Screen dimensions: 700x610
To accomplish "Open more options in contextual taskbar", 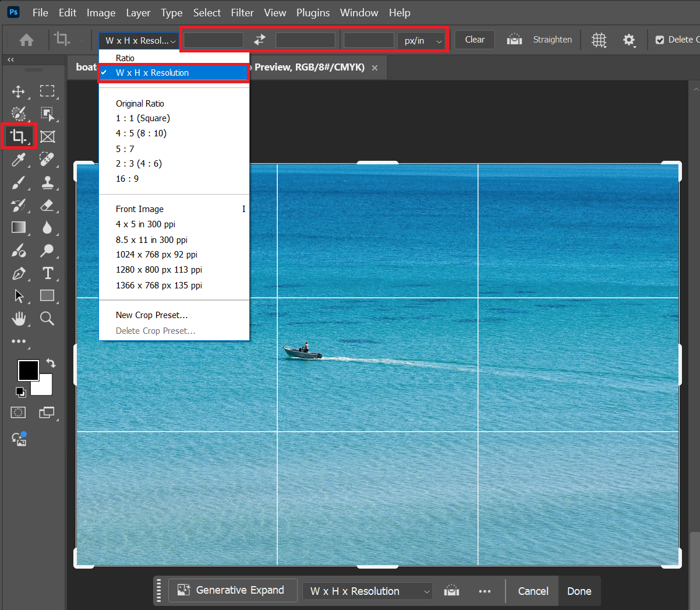I will (485, 591).
